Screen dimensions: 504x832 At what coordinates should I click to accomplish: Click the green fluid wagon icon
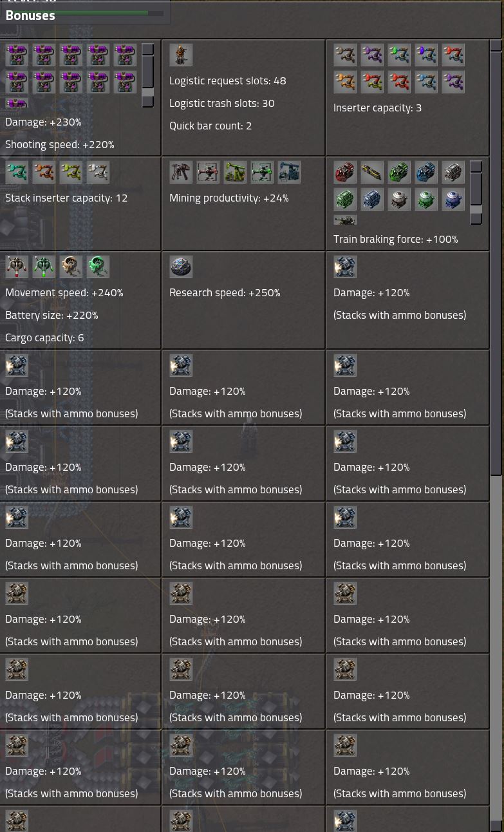point(426,200)
